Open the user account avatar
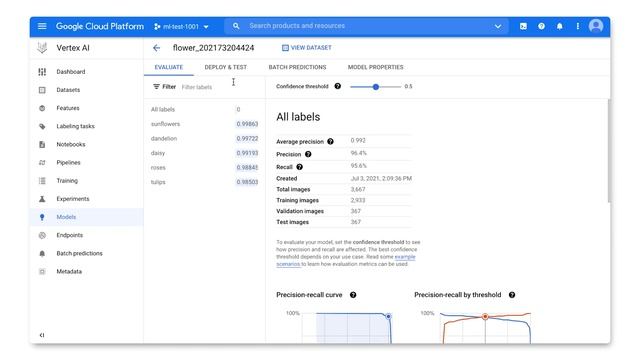 (x=596, y=26)
